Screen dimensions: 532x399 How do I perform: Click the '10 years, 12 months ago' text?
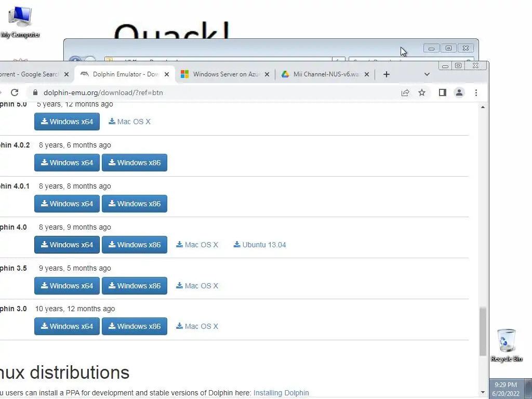tap(75, 309)
